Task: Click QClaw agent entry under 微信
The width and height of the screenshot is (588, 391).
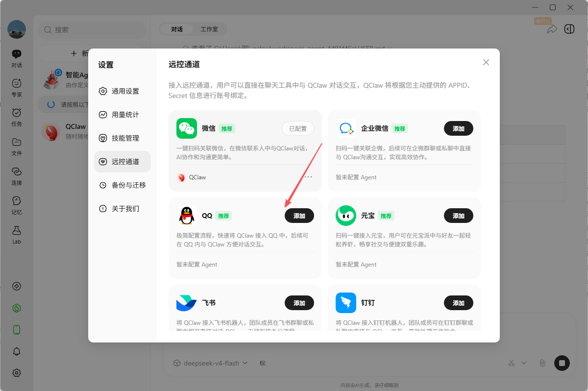Action: tap(192, 177)
